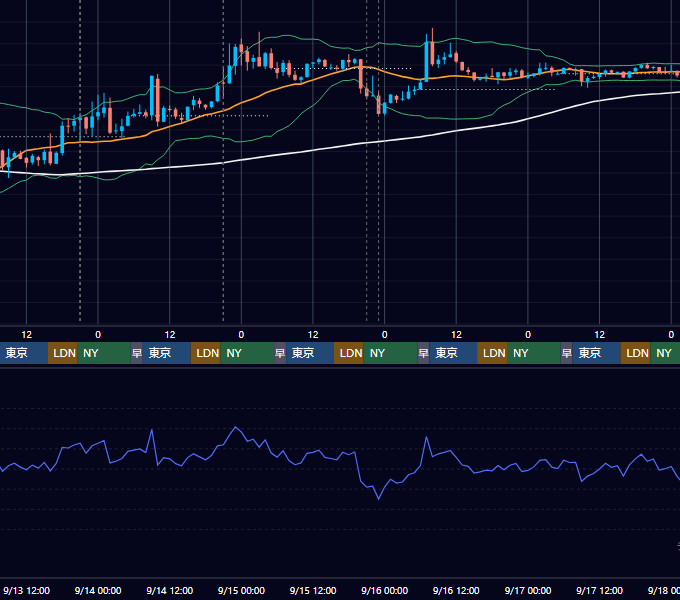Viewport: 680px width, 600px height.
Task: Click the 9/15 12:00 date label
Action: tap(313, 590)
